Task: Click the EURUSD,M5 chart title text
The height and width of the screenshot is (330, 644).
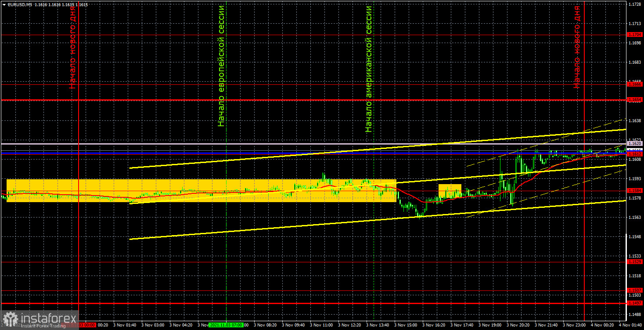Action: 21,4
